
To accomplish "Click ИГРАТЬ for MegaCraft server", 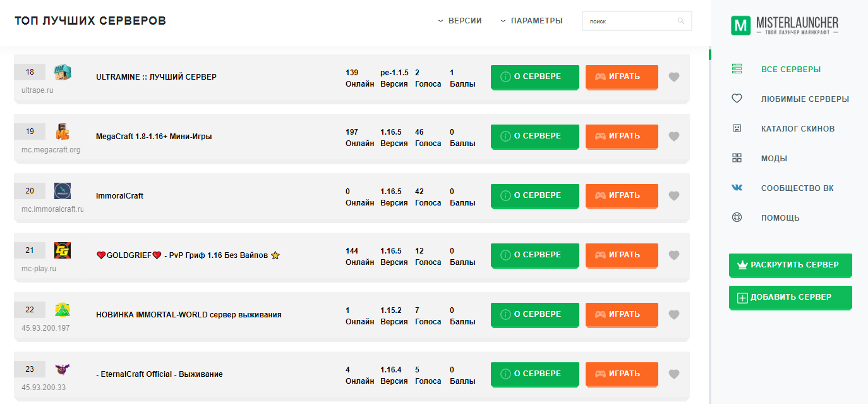I will pos(622,137).
